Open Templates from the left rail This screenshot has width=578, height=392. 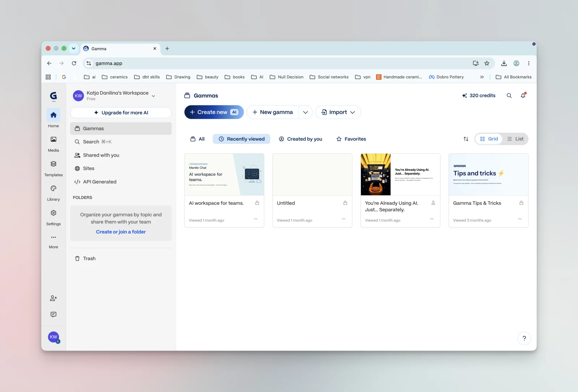53,168
